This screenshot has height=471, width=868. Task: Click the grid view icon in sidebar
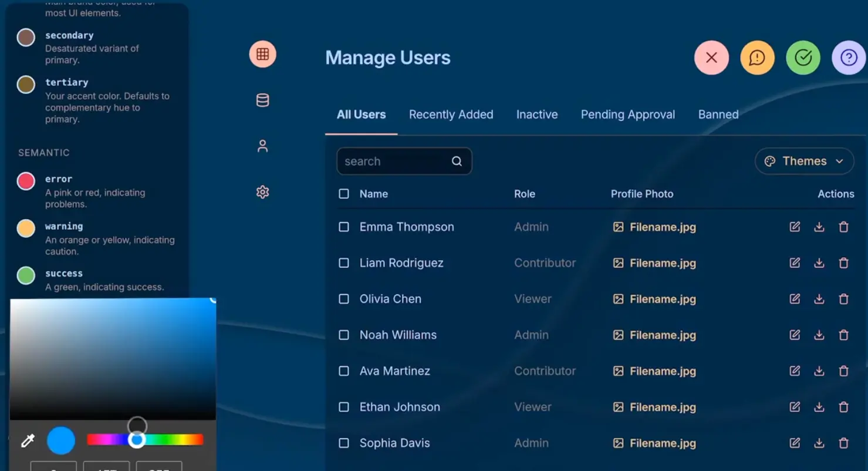pyautogui.click(x=262, y=55)
